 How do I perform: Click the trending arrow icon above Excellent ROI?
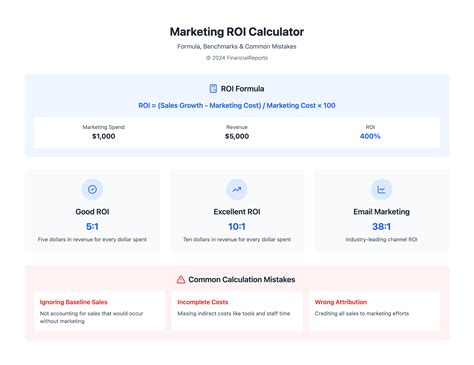(237, 189)
